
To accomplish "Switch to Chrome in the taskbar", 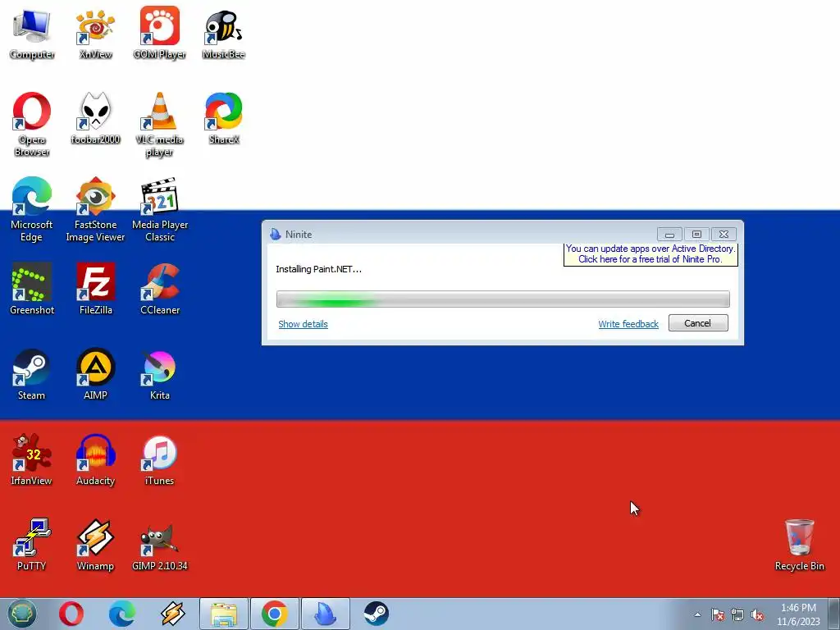I will (x=275, y=614).
